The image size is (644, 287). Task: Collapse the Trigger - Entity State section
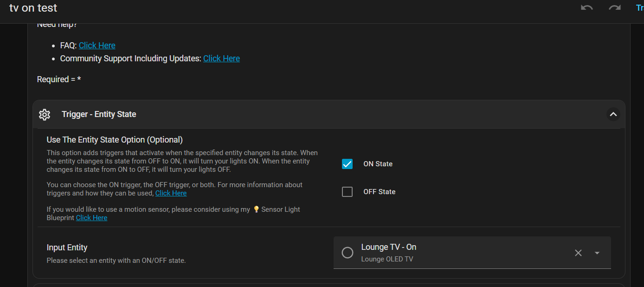pos(613,114)
